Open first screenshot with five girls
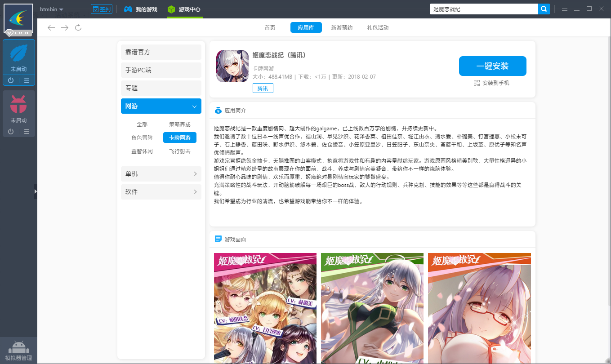The height and width of the screenshot is (364, 611). tap(265, 308)
